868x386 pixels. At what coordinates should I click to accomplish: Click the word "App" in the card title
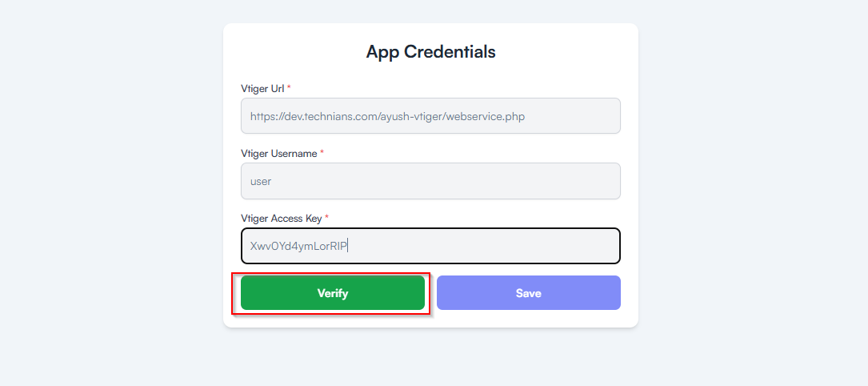click(383, 52)
